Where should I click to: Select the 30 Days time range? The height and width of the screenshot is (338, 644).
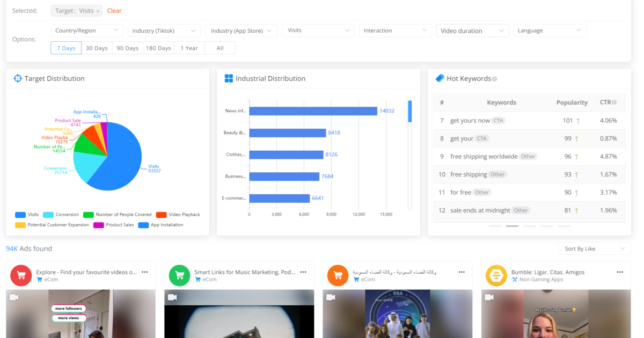[x=97, y=48]
